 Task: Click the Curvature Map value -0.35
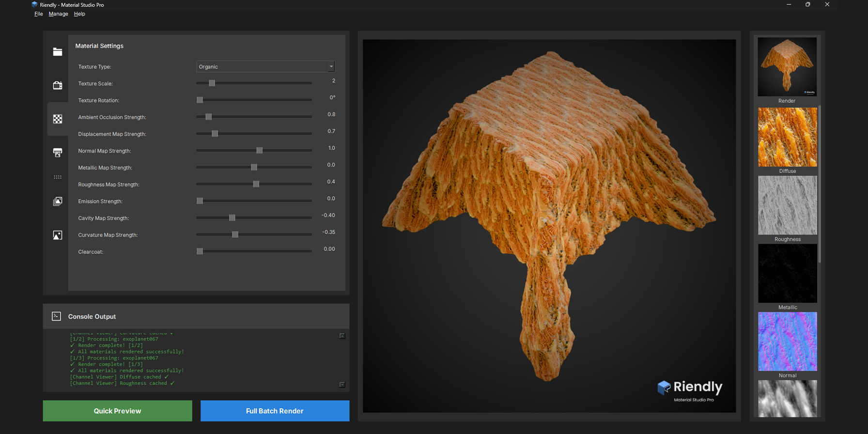point(329,232)
